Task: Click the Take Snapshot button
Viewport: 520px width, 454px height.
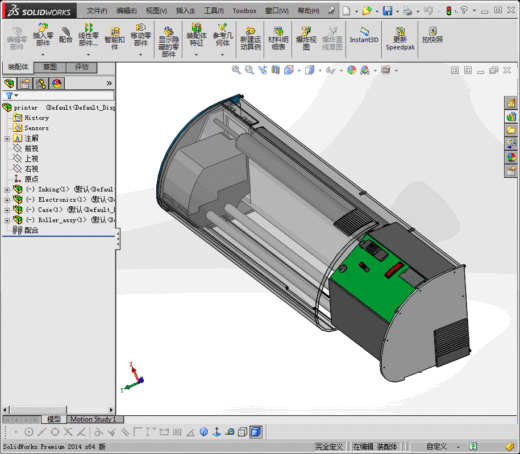Action: [432, 35]
